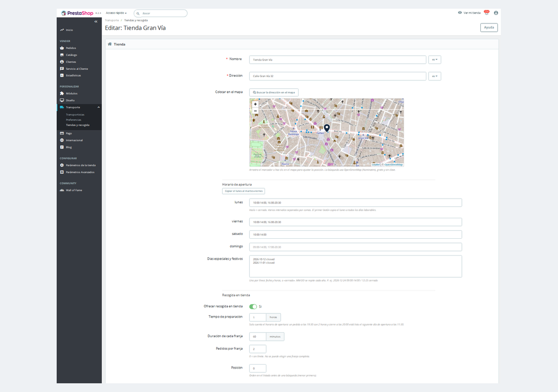Open Parámetros Avanzados settings icon
This screenshot has height=392, width=558.
pyautogui.click(x=62, y=172)
